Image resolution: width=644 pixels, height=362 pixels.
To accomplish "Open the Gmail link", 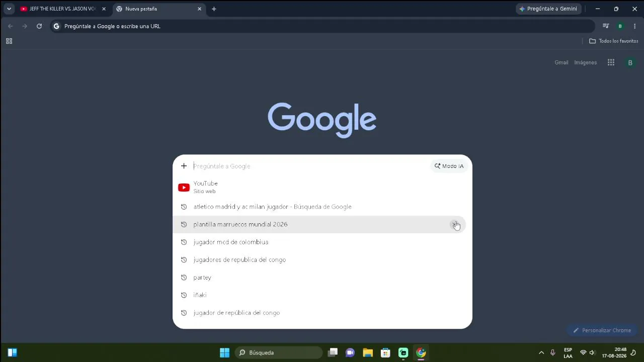I will 561,62.
